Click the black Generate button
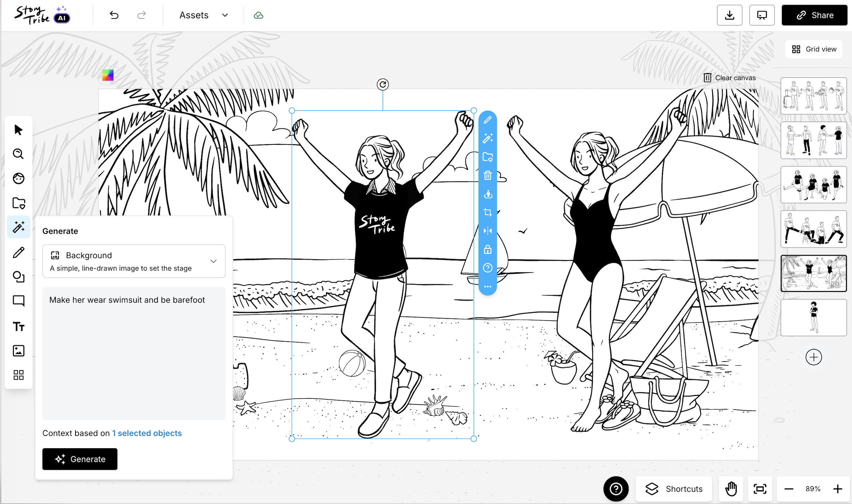Viewport: 852px width, 504px height. [80, 459]
